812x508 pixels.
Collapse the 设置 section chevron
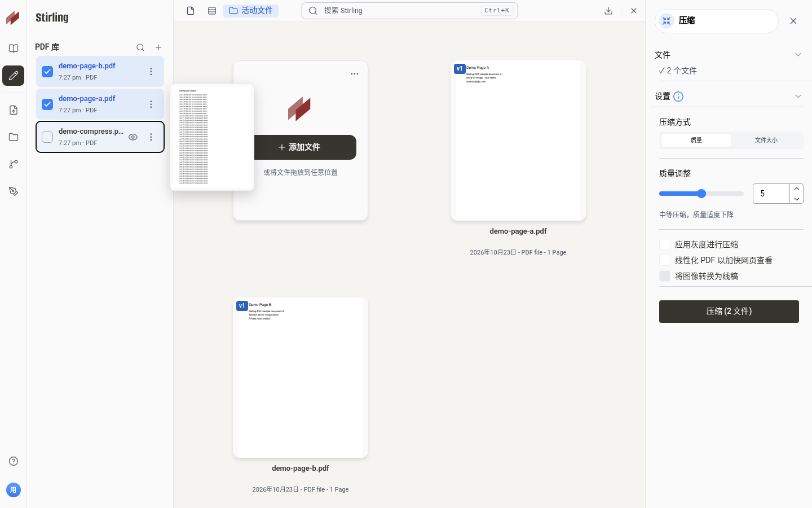[x=798, y=97]
